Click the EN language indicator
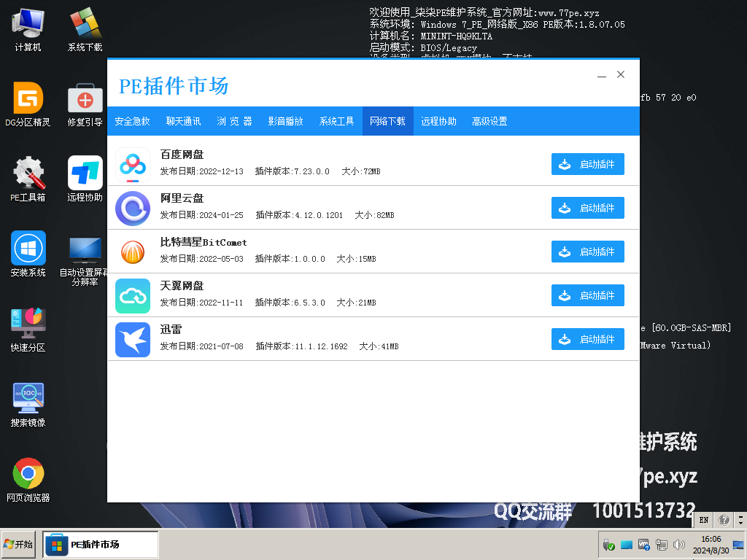 (704, 520)
